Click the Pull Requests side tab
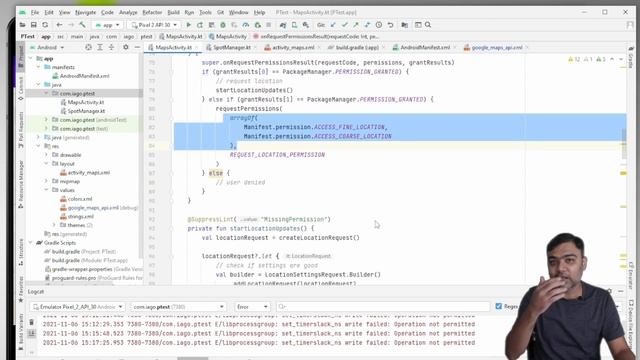Image resolution: width=640 pixels, height=360 pixels. (x=21, y=130)
